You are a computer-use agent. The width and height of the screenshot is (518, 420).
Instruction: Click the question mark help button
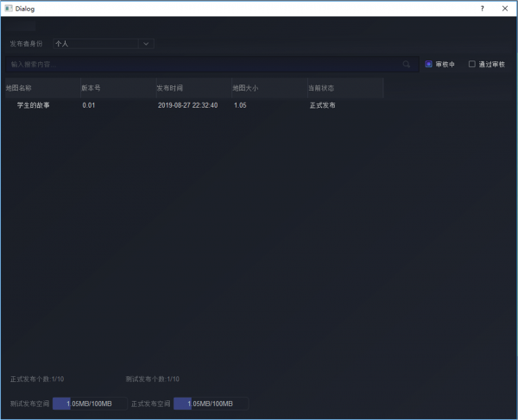pos(483,9)
